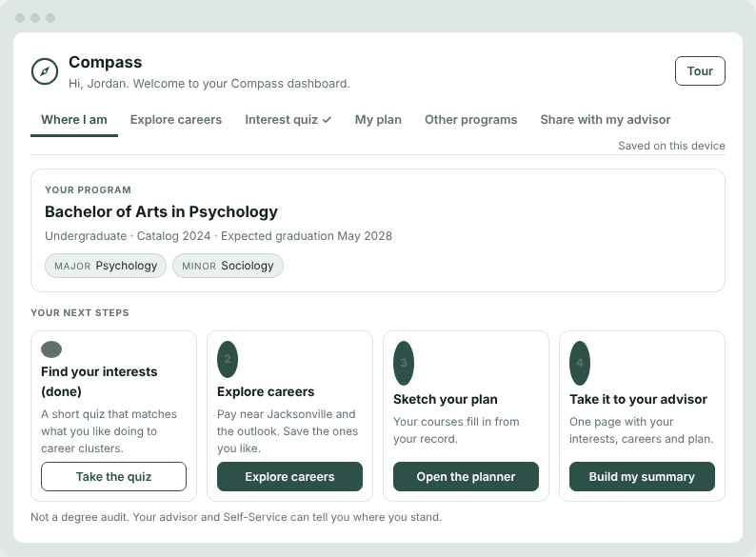This screenshot has height=557, width=756.
Task: Click the 'Hi, Jordan' welcome message
Action: click(x=209, y=84)
